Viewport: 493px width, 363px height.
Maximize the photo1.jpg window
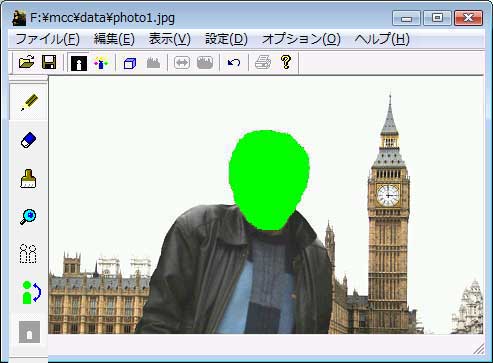437,18
